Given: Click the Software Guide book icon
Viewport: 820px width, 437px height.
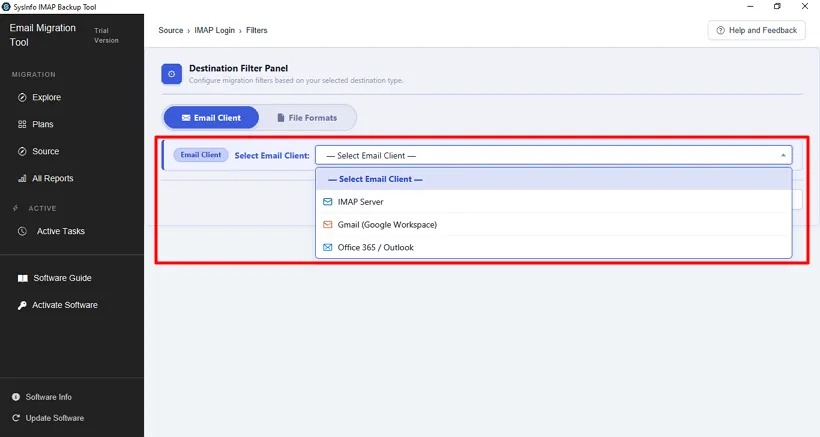Looking at the screenshot, I should [x=22, y=278].
